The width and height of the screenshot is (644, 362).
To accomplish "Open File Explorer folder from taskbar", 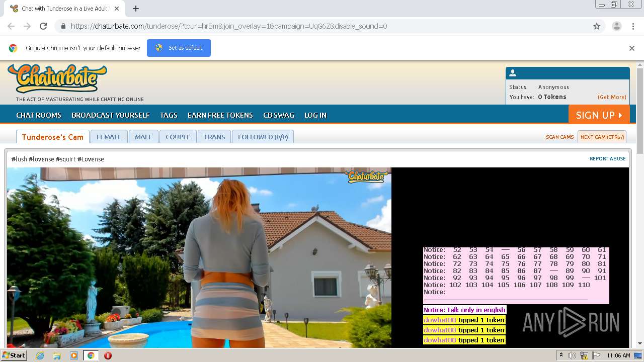I will coord(57,355).
